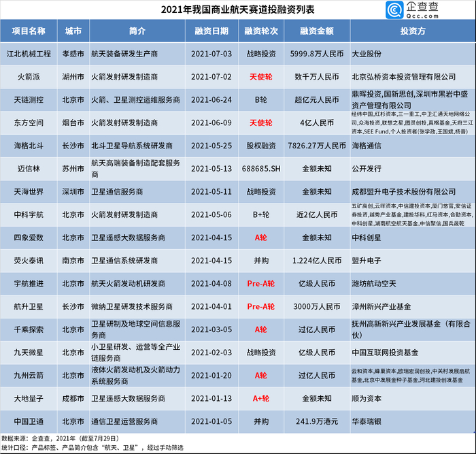Click the 5999.8万人民币 amount cell
The width and height of the screenshot is (476, 454).
tap(317, 54)
